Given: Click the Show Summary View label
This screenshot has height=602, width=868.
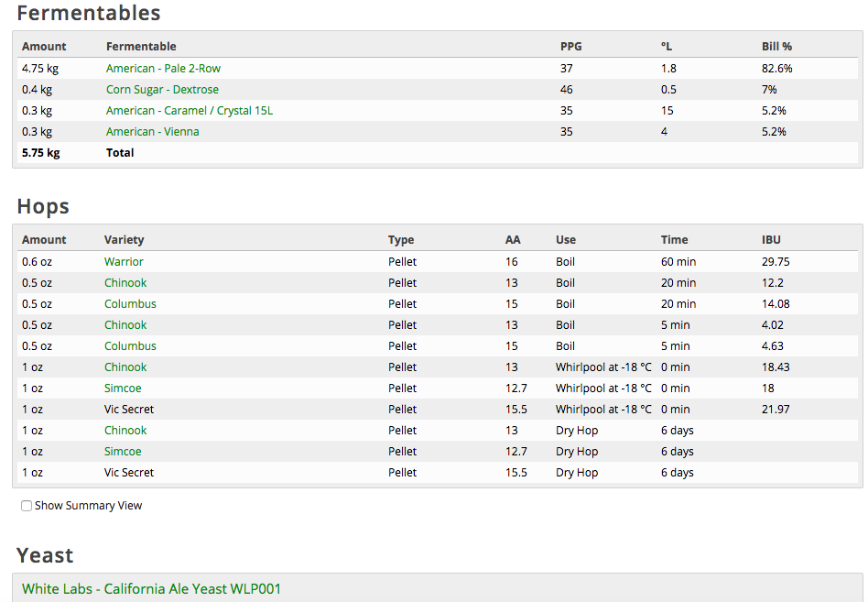Looking at the screenshot, I should coord(89,505).
